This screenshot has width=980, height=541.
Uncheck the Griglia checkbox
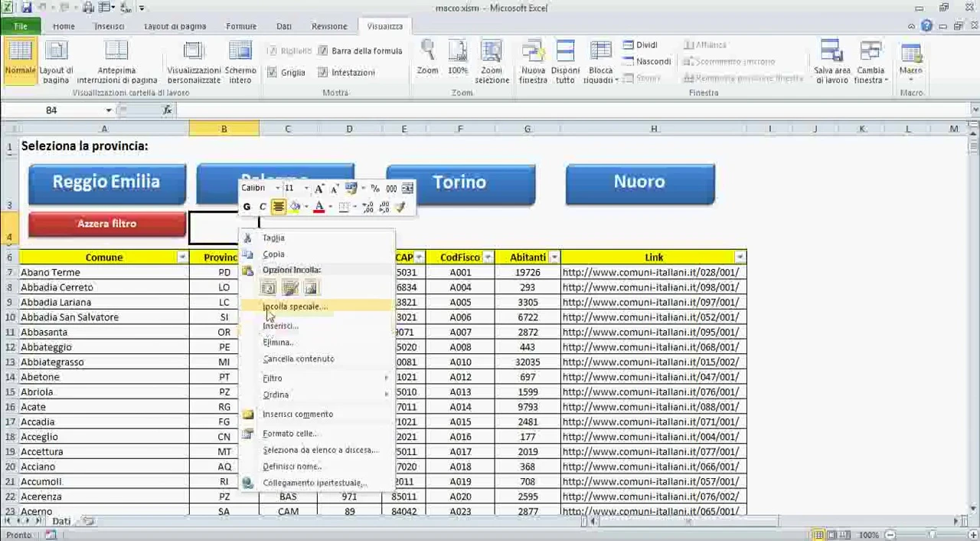click(x=272, y=72)
